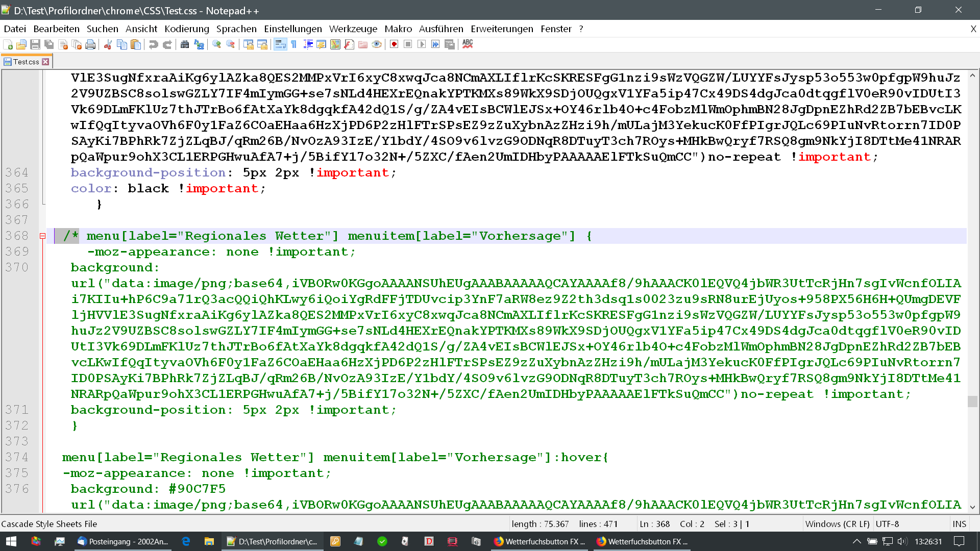Image resolution: width=980 pixels, height=551 pixels.
Task: Click the Print toolbar icon
Action: 90,45
